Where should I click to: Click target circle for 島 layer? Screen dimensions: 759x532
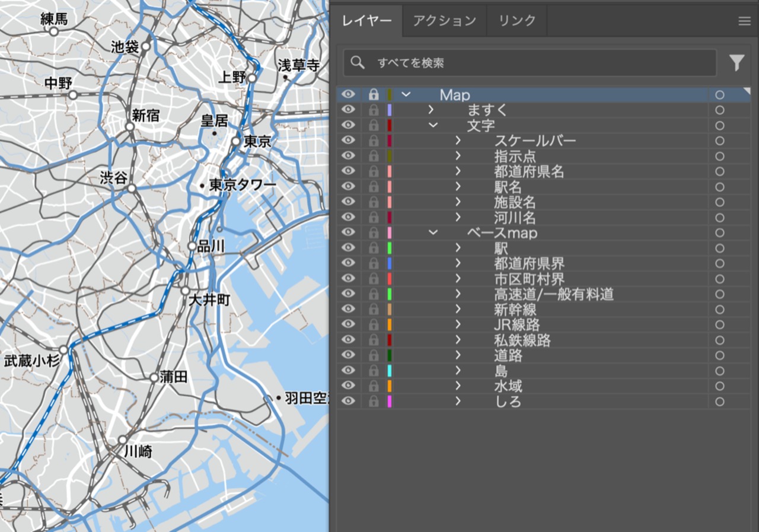[720, 371]
